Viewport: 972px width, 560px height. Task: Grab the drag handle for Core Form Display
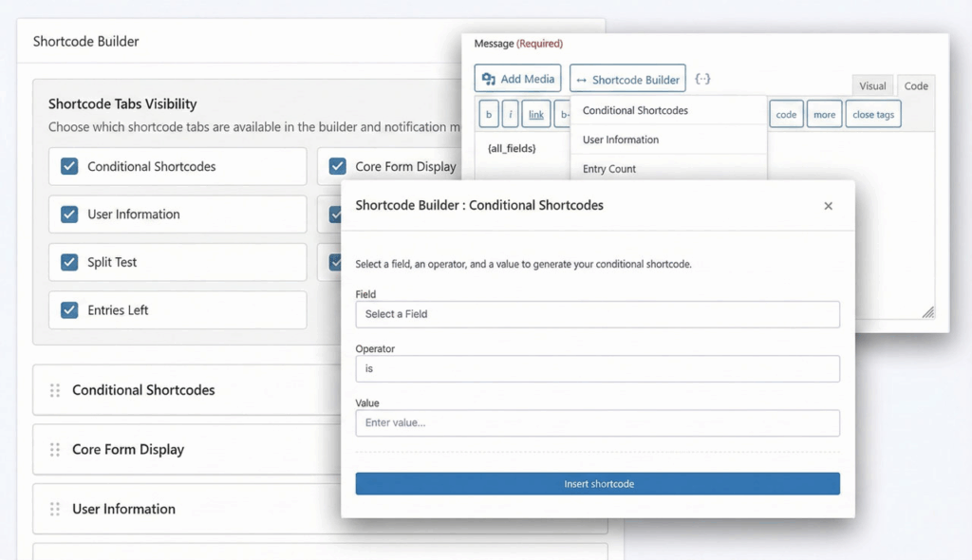tap(55, 450)
